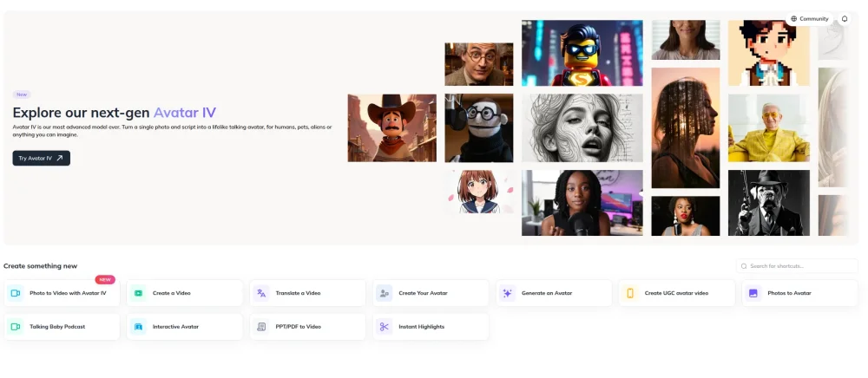
Task: Click the Photos to Avatar image icon
Action: click(753, 293)
